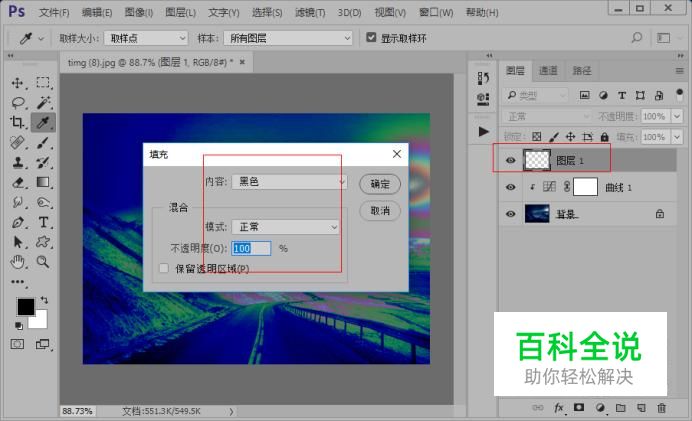The width and height of the screenshot is (692, 421).
Task: Select the Zoom tool
Action: (43, 262)
